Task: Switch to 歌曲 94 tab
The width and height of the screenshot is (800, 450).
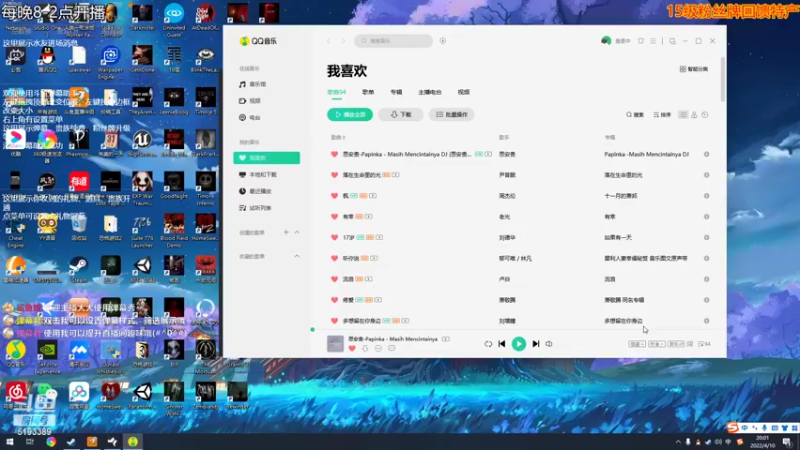Action: pos(337,92)
